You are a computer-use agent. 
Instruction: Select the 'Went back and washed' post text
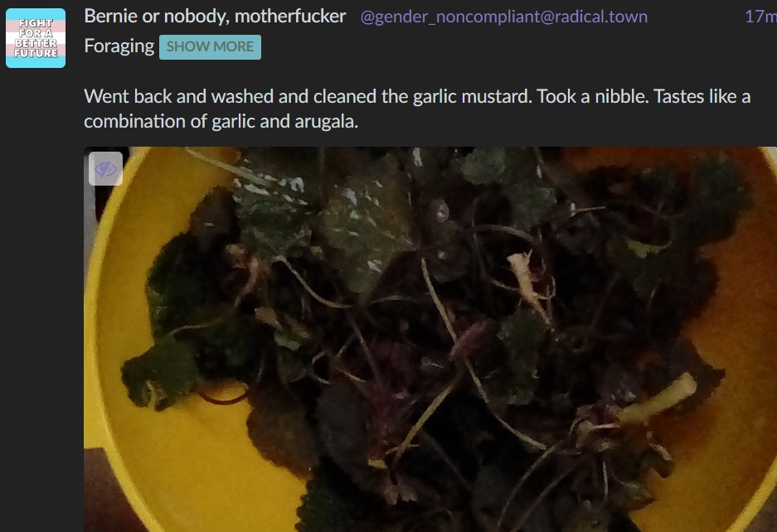click(417, 109)
